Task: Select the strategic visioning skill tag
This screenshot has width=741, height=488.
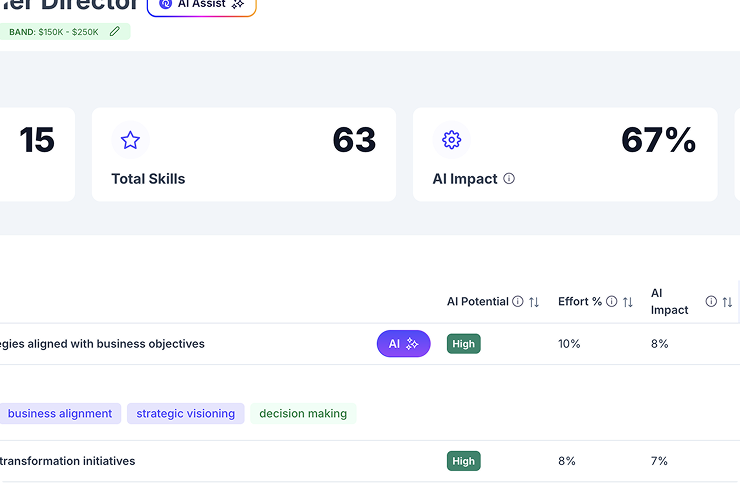Action: coord(186,413)
